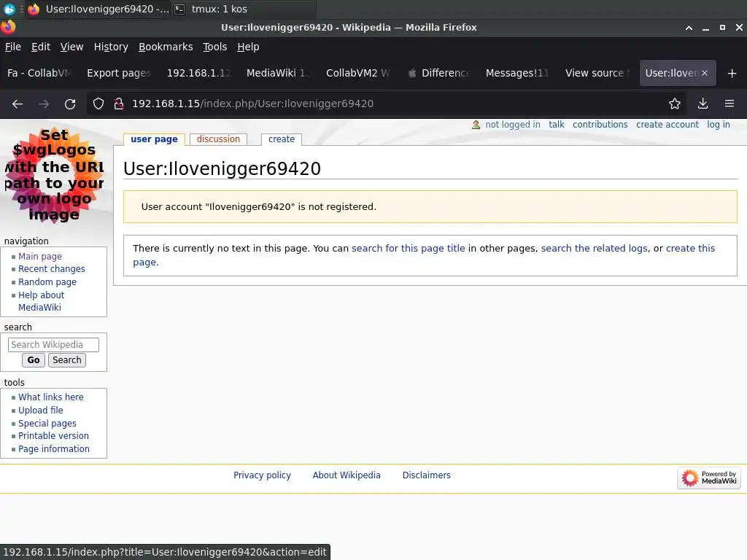Click the create account link
The image size is (747, 560).
(x=667, y=125)
